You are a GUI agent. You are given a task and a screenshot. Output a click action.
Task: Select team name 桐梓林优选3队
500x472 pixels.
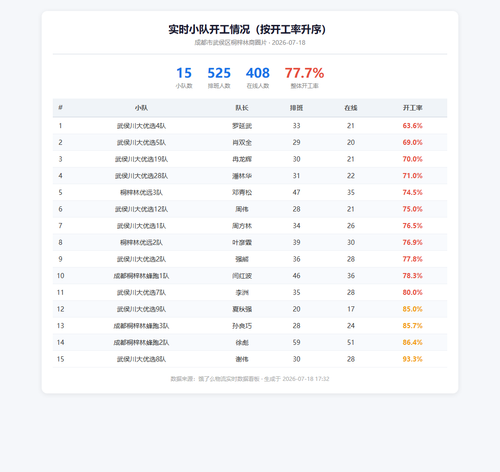pyautogui.click(x=141, y=193)
